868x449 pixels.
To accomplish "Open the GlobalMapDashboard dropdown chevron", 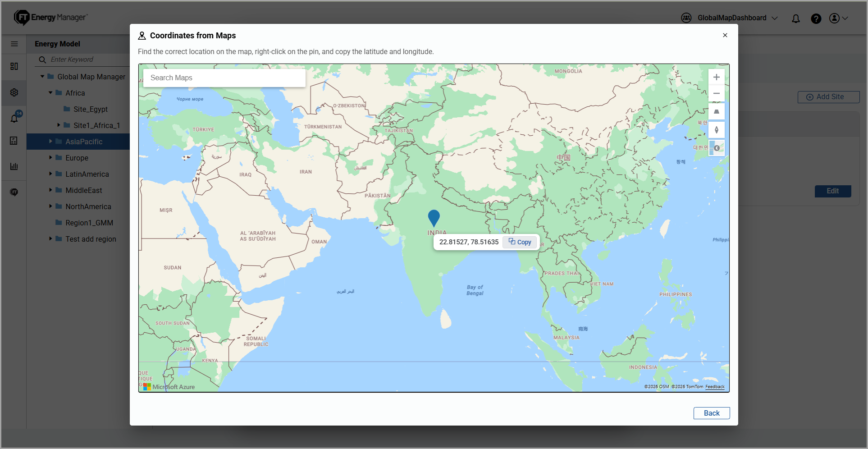I will pyautogui.click(x=775, y=18).
